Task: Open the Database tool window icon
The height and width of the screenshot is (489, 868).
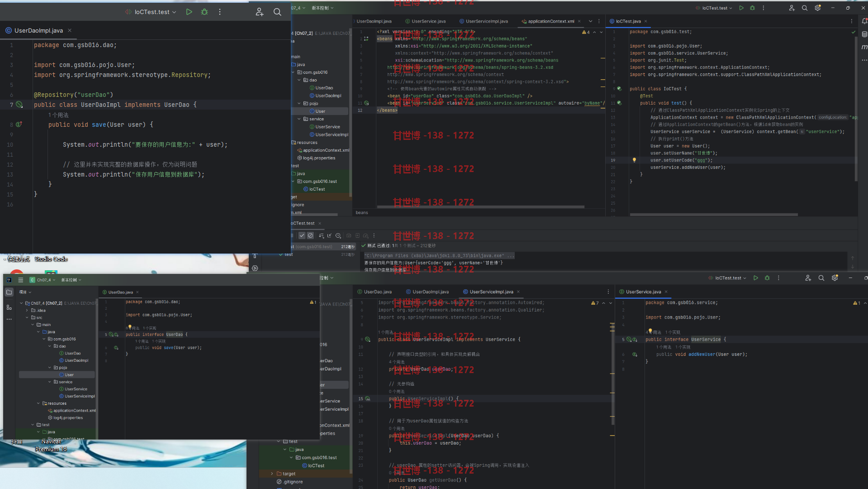Action: click(864, 34)
